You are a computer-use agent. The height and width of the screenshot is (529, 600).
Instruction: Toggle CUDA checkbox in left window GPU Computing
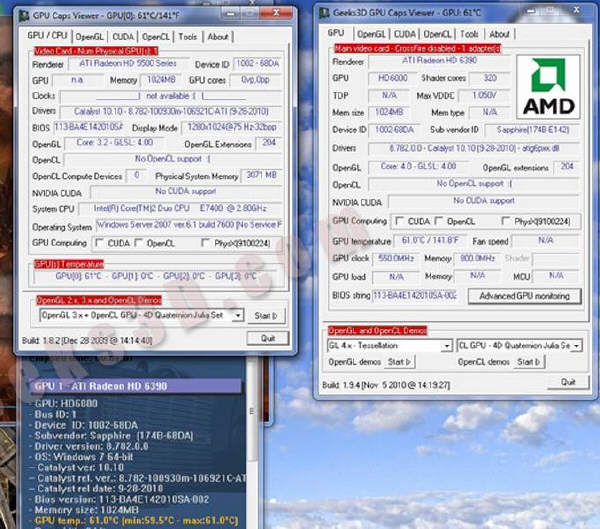(99, 243)
